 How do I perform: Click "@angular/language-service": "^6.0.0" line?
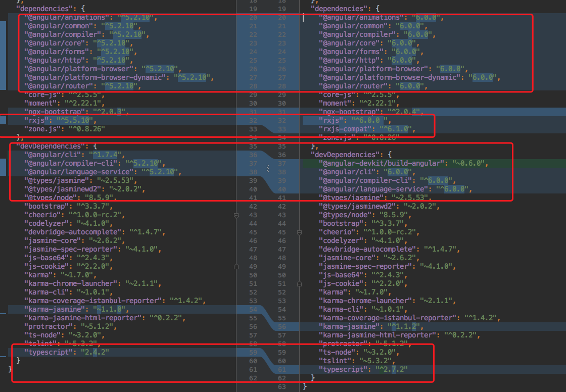pos(395,189)
